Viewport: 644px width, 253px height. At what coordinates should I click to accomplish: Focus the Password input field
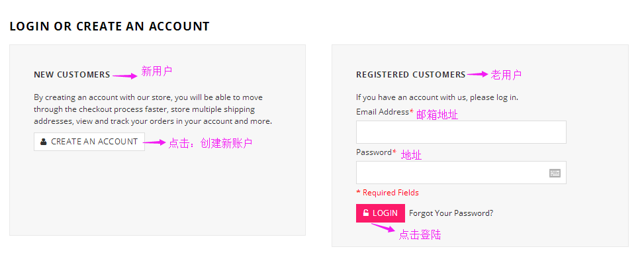(x=461, y=172)
